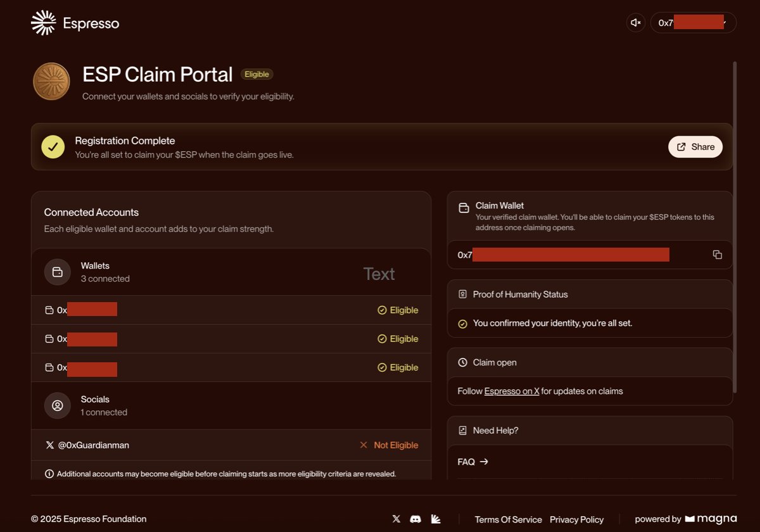Open the Espresso on X link
The image size is (760, 532).
512,391
